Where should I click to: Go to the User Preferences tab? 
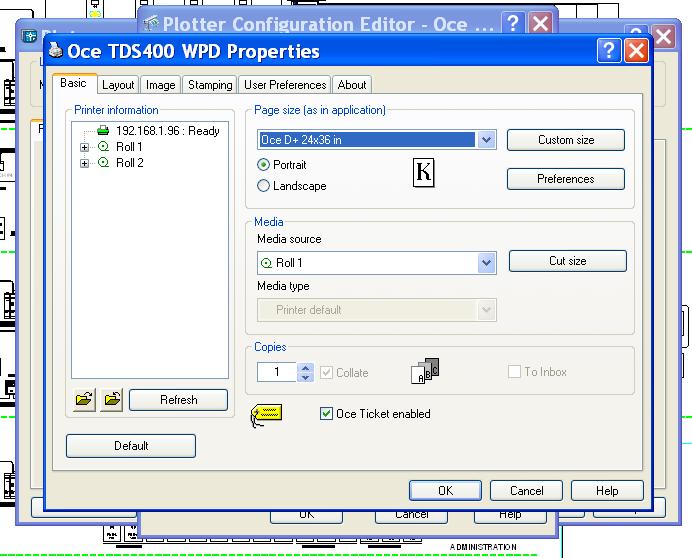click(x=285, y=85)
